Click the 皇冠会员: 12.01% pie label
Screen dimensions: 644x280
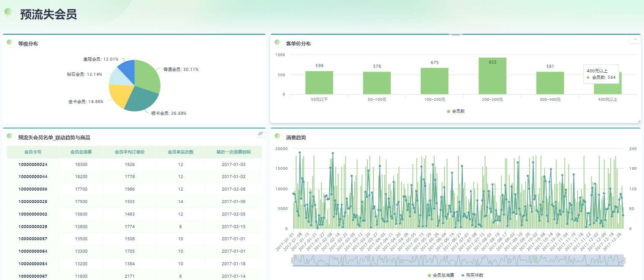101,59
